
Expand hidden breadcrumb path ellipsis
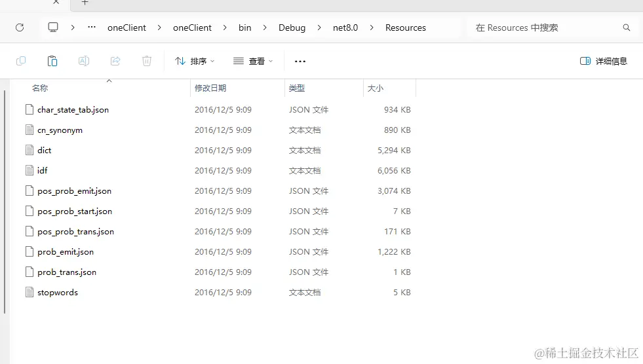click(x=92, y=27)
